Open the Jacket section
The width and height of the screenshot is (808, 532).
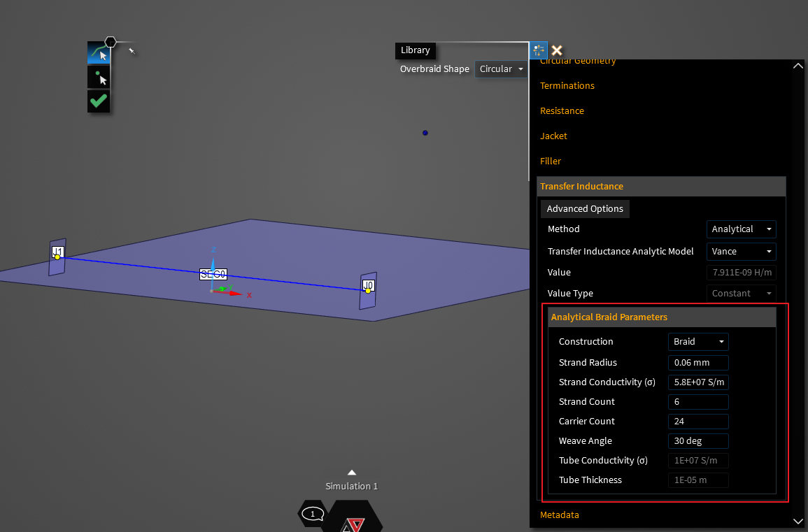[x=553, y=136]
